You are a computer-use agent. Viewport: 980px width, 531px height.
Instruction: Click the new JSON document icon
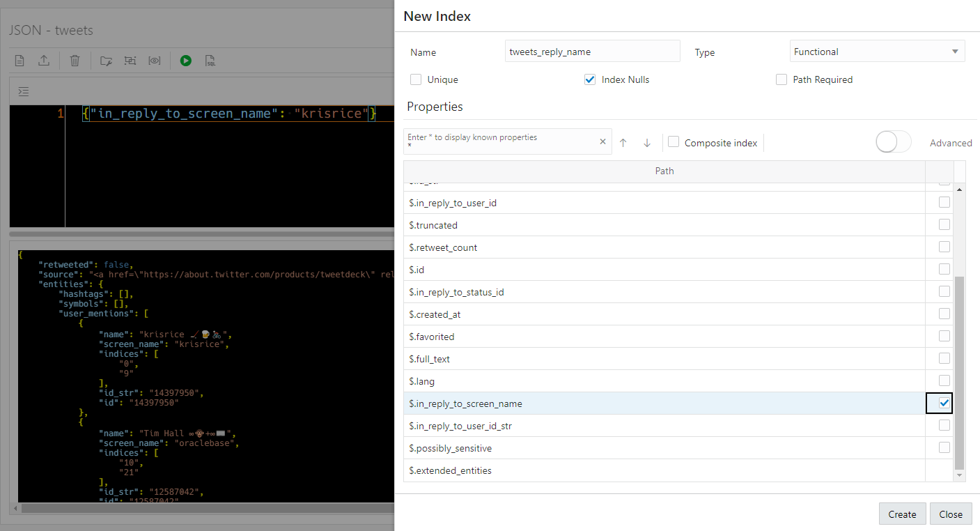[x=20, y=61]
